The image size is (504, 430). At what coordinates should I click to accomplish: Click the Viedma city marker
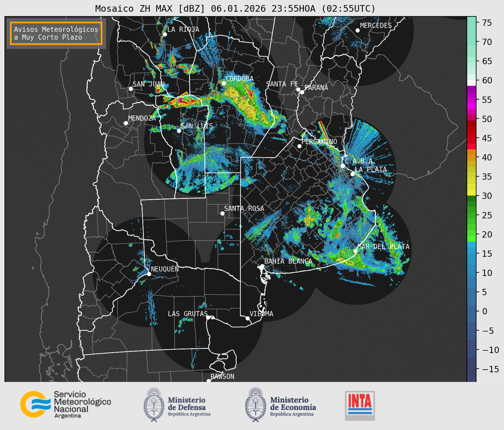pos(247,318)
